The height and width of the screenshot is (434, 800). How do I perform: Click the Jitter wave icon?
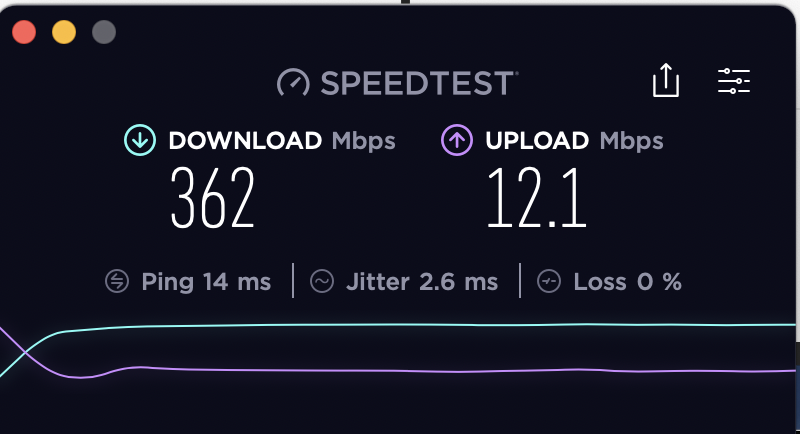[322, 282]
